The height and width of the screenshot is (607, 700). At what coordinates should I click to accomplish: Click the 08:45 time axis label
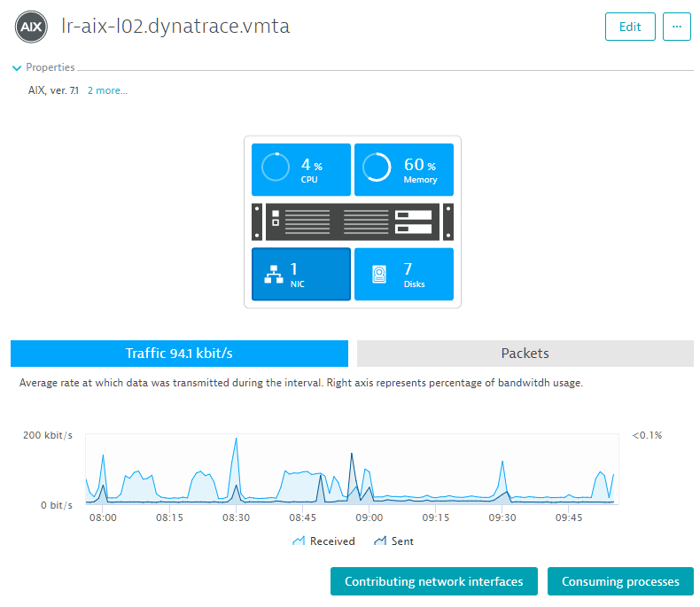(303, 518)
